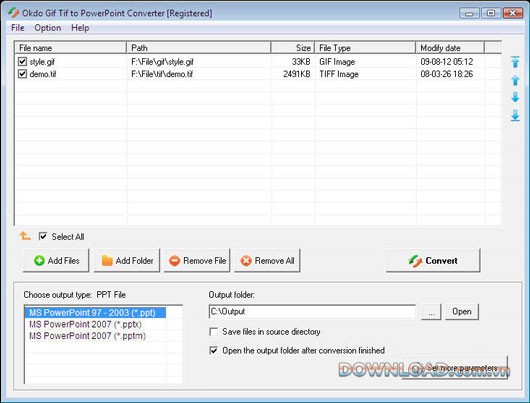The width and height of the screenshot is (530, 403).
Task: Sort by File name column header
Action: click(x=71, y=48)
